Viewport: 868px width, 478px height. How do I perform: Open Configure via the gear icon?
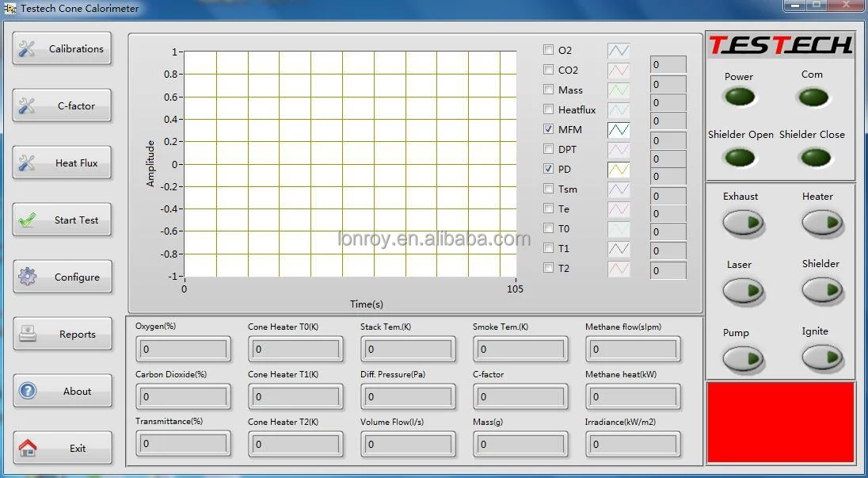tap(27, 277)
